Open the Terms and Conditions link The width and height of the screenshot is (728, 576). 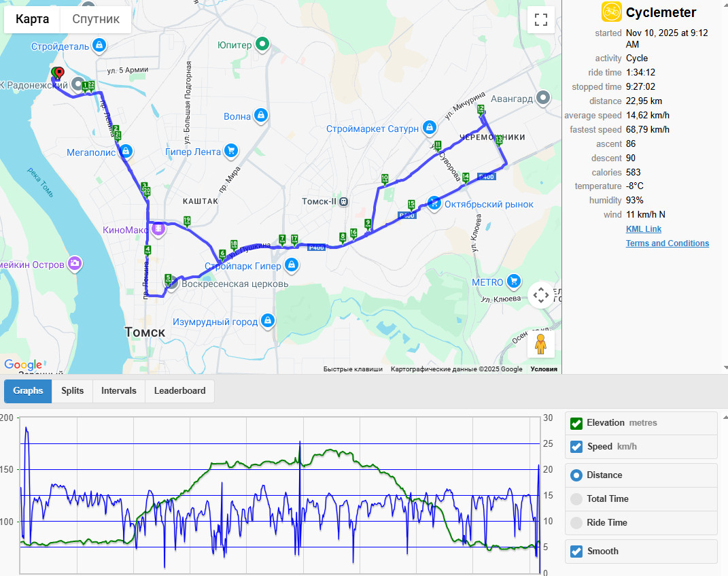click(668, 243)
